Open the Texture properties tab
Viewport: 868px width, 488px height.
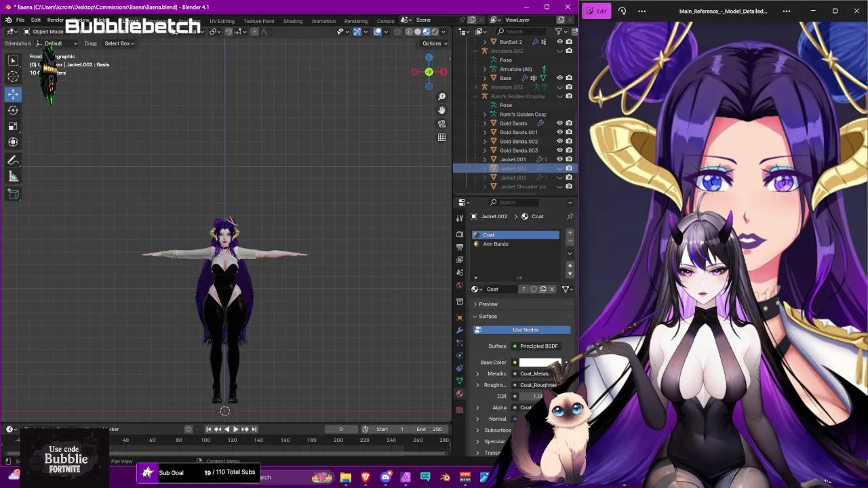460,409
